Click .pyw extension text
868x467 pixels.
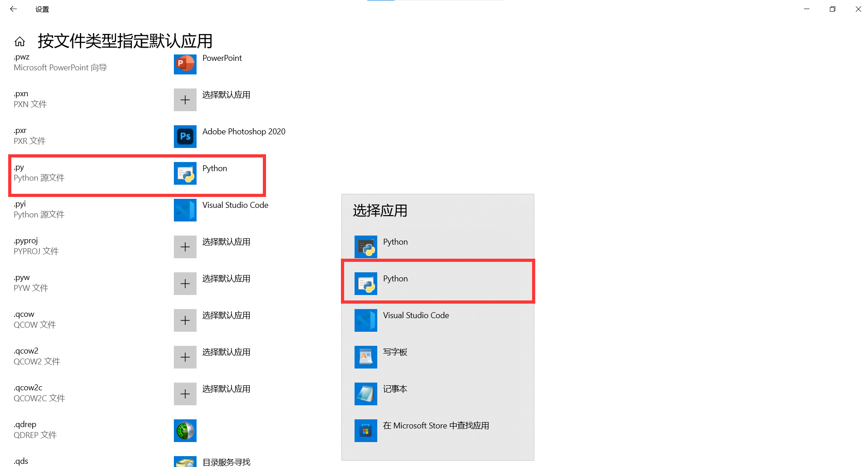click(22, 278)
